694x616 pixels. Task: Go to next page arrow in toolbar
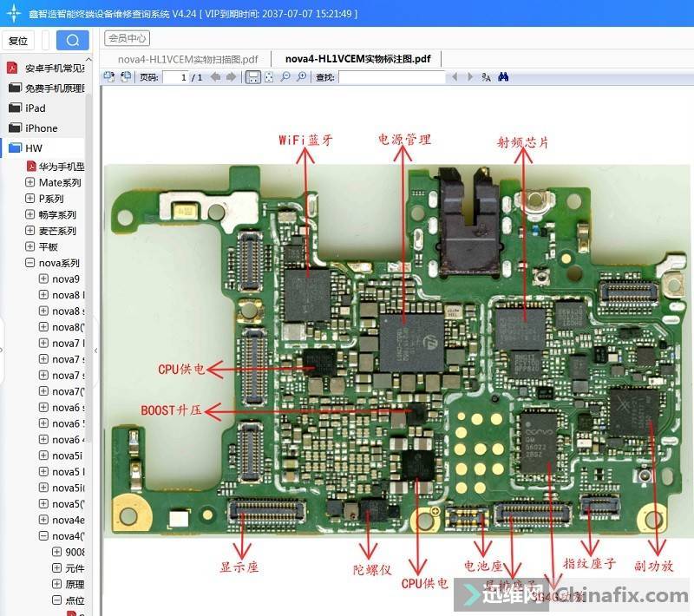click(x=231, y=77)
